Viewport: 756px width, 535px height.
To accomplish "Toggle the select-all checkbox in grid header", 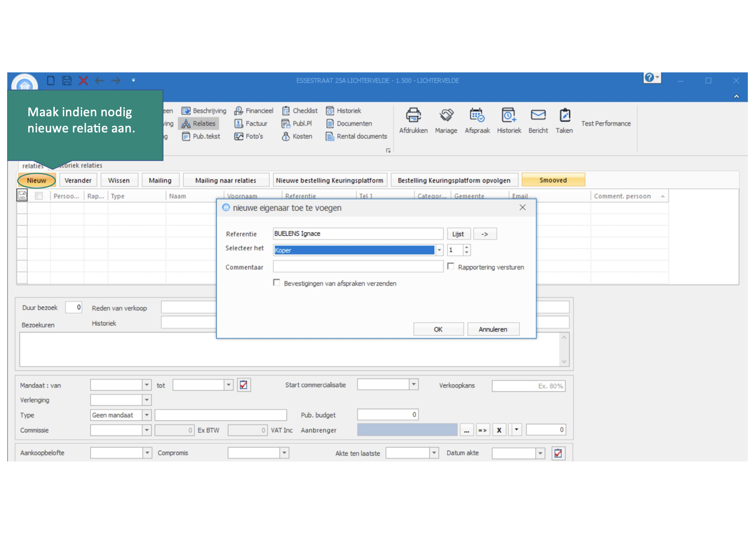I will click(39, 196).
